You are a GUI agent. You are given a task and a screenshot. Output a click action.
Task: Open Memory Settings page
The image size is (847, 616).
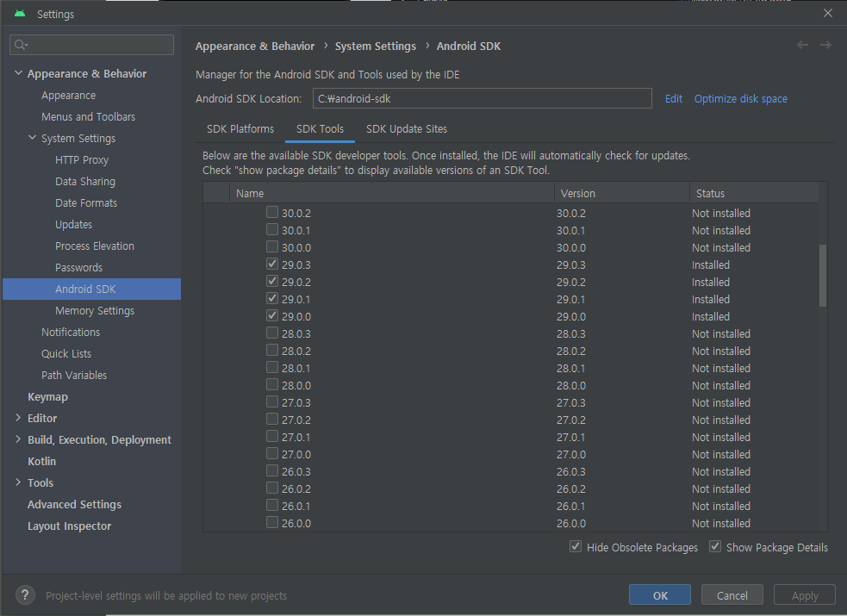coord(95,311)
